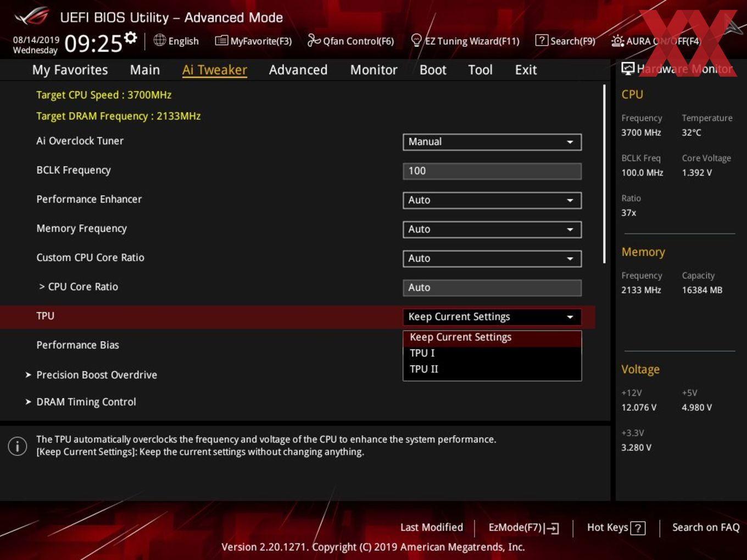Click the 08/14/2019 date text

coord(36,40)
